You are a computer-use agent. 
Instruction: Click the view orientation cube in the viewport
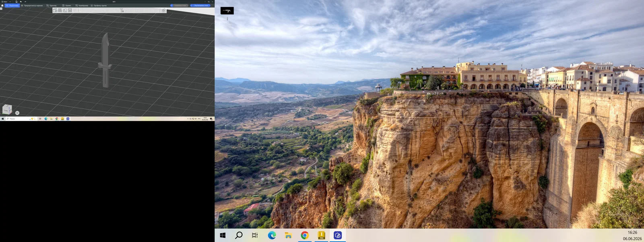(7, 109)
